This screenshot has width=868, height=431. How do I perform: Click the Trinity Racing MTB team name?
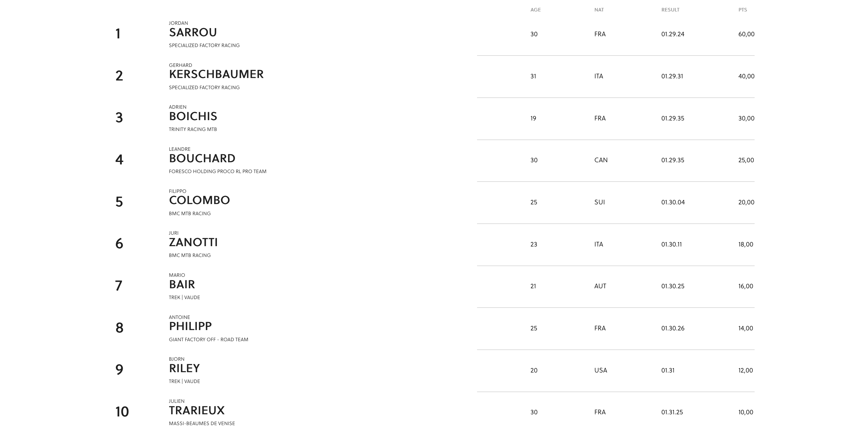[193, 129]
